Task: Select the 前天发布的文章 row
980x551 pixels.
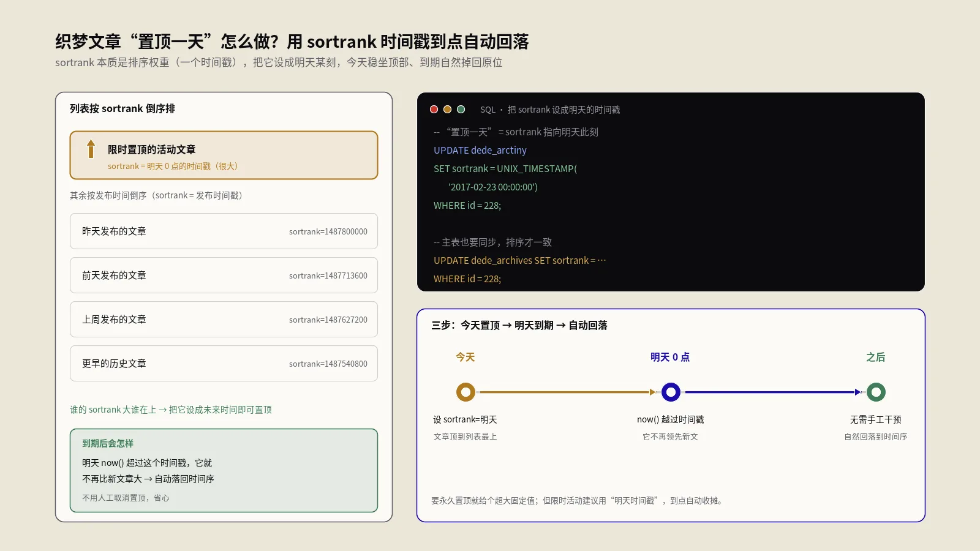Action: [224, 275]
